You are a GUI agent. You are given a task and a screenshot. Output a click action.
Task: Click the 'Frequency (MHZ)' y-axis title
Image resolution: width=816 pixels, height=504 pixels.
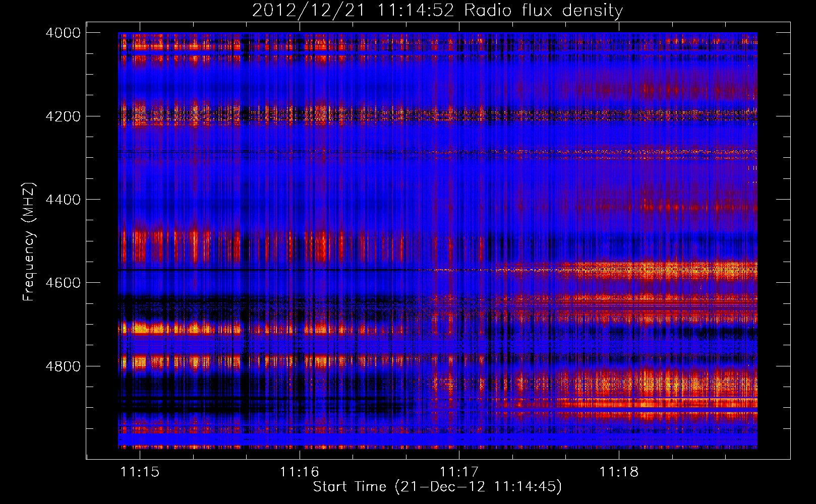(29, 242)
